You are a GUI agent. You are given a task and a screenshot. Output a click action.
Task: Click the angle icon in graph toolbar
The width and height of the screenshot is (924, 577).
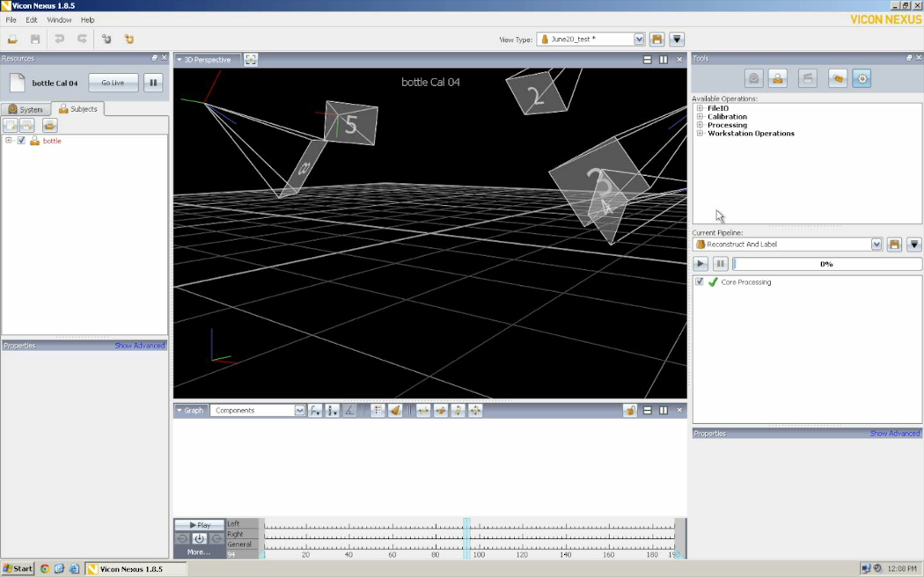(349, 411)
